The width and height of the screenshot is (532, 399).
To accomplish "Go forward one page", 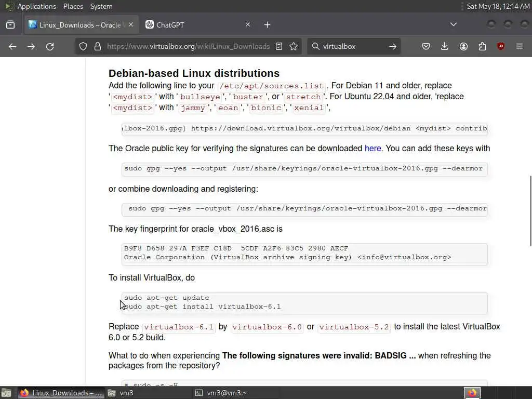I will (31, 46).
